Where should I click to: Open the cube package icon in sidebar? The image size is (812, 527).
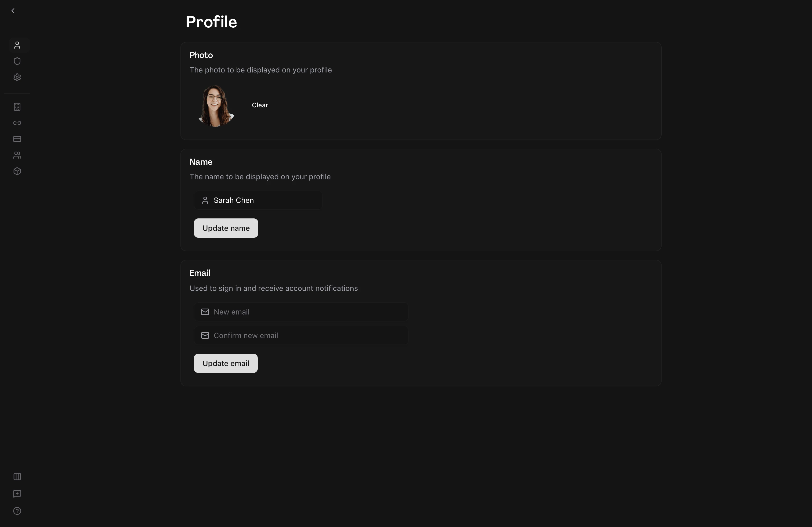(17, 171)
